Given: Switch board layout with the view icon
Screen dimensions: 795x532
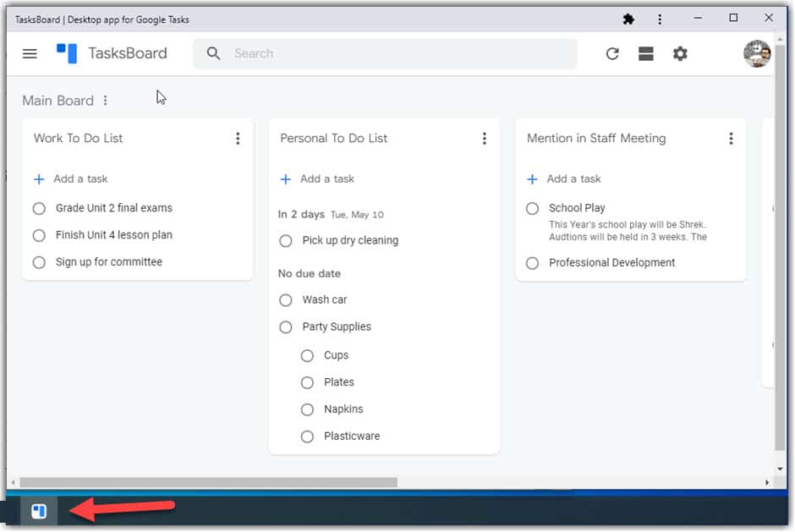Looking at the screenshot, I should pos(646,53).
